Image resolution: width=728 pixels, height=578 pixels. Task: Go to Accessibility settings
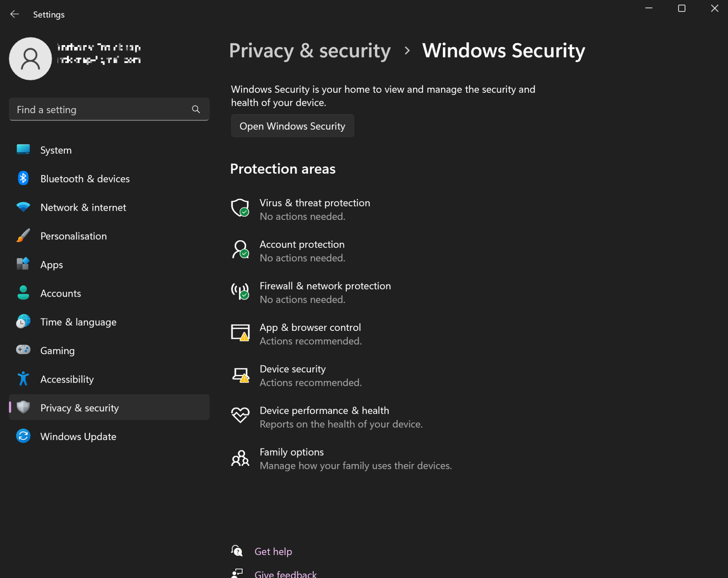(x=109, y=379)
